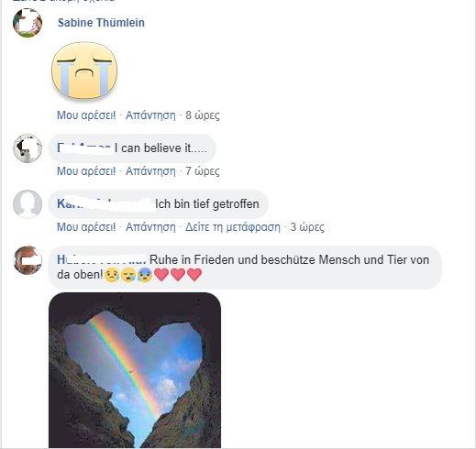Open avatar beside 'Ruhe in Frieden' comment
The image size is (476, 449).
tap(28, 260)
